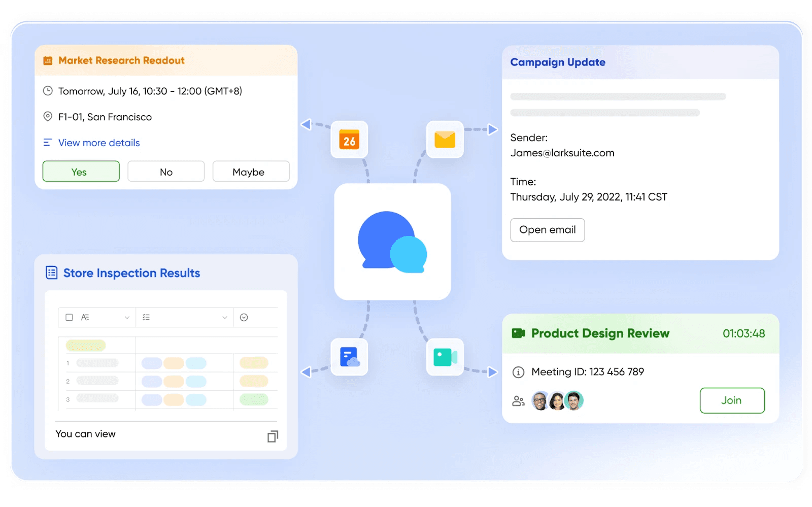
Task: Click the View more details link
Action: coord(99,143)
